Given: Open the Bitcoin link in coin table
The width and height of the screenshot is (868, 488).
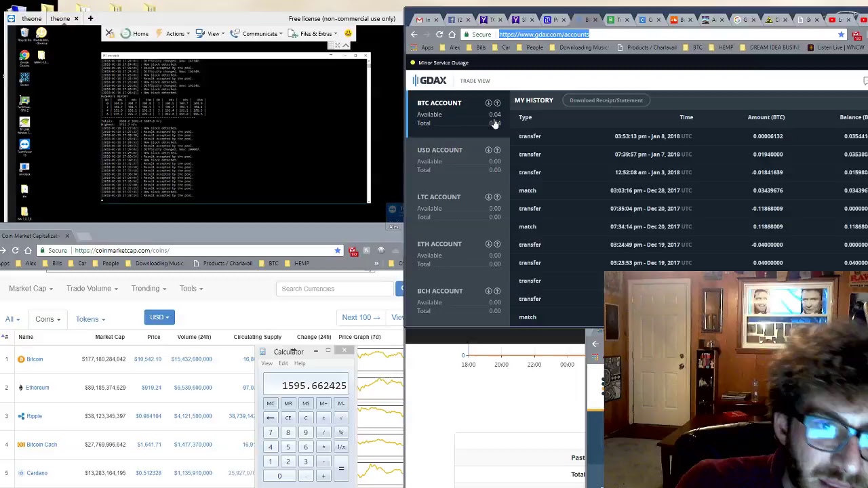Looking at the screenshot, I should pyautogui.click(x=35, y=359).
